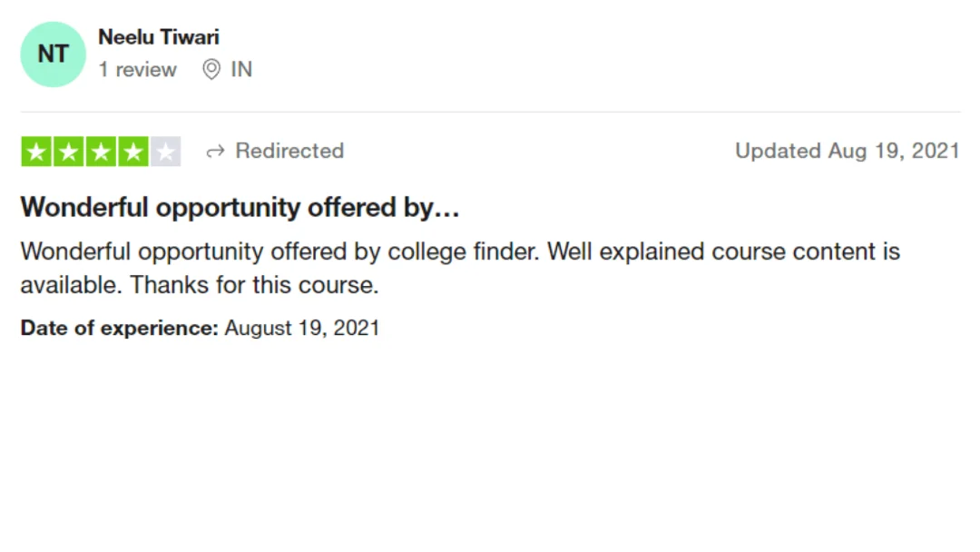Click the third green rating star
Screen dimensions: 980x552
click(101, 152)
